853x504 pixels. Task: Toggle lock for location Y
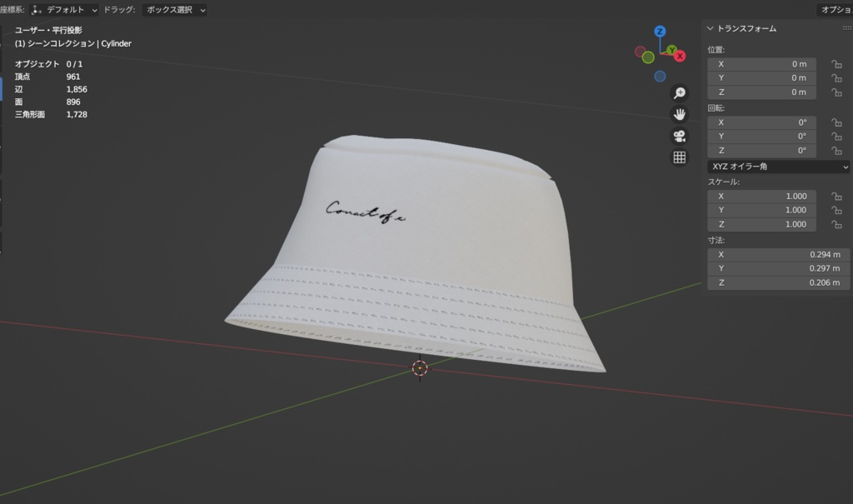[x=836, y=77]
